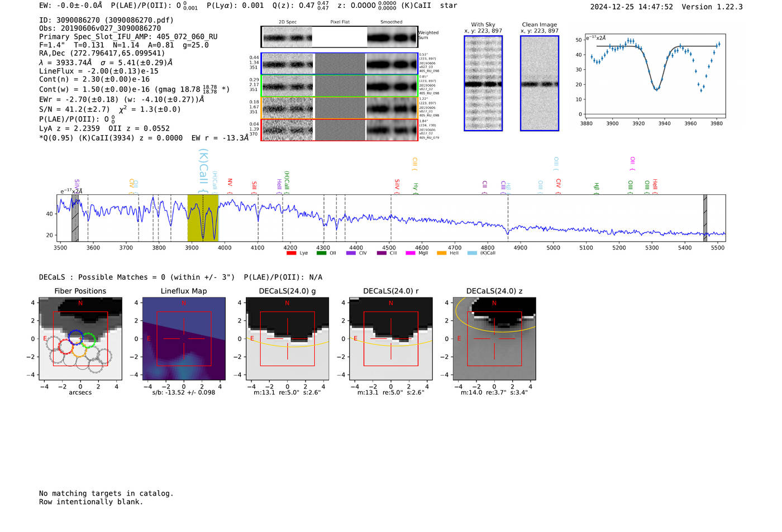Click the red SiII line label
The height and width of the screenshot is (532, 782).
point(254,187)
